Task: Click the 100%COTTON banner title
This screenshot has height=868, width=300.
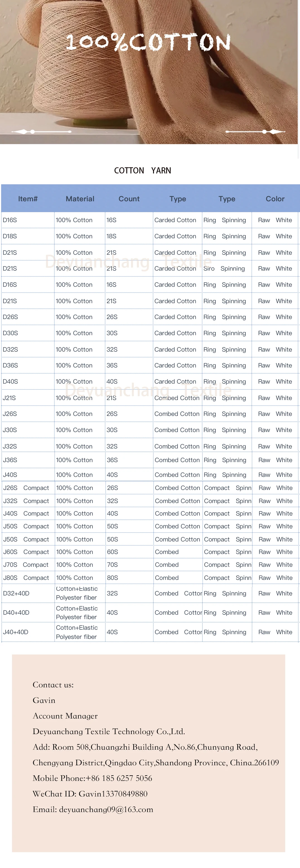Action: (148, 43)
